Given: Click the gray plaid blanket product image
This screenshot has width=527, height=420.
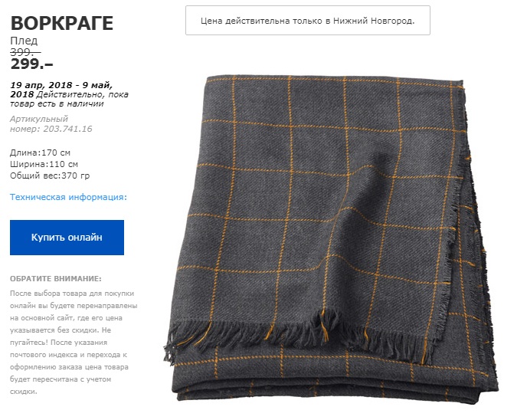Looking at the screenshot, I should [x=332, y=239].
